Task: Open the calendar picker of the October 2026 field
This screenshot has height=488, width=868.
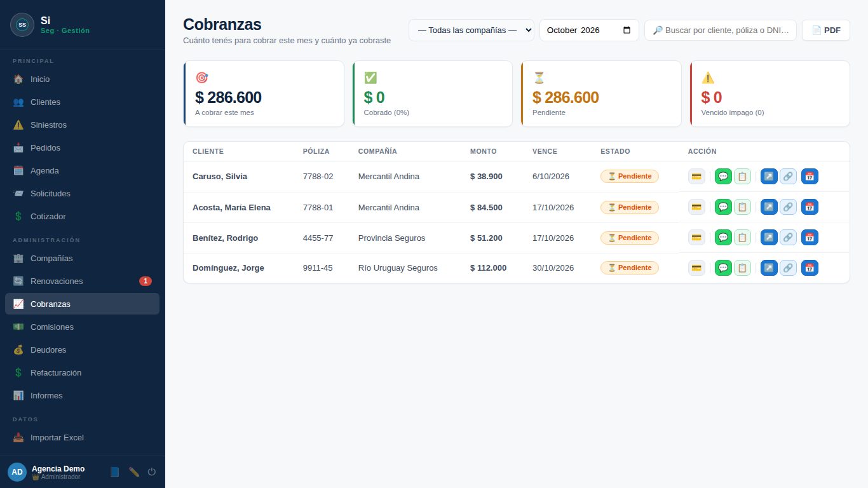Action: tap(627, 30)
